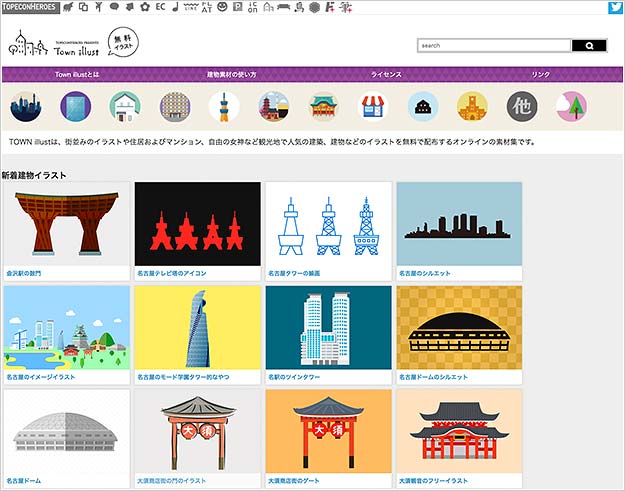Click the 名古屋のイメージイラスト caption link
The height and width of the screenshot is (491, 625).
pyautogui.click(x=41, y=377)
